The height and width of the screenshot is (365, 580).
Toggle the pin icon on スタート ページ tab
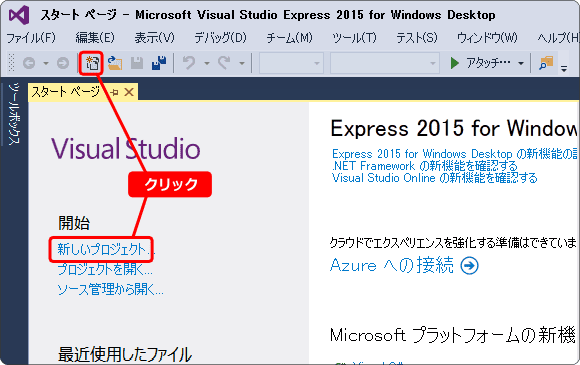[x=114, y=92]
